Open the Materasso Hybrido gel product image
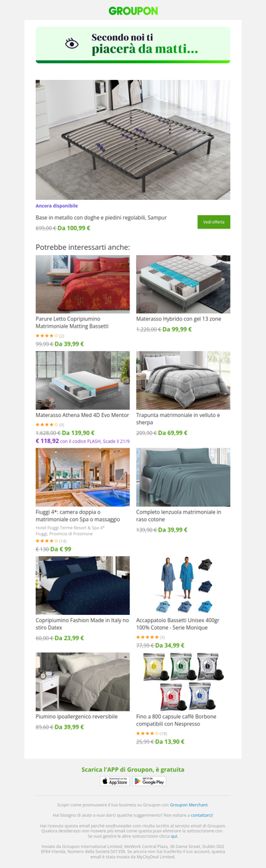The height and width of the screenshot is (868, 266). pyautogui.click(x=183, y=284)
